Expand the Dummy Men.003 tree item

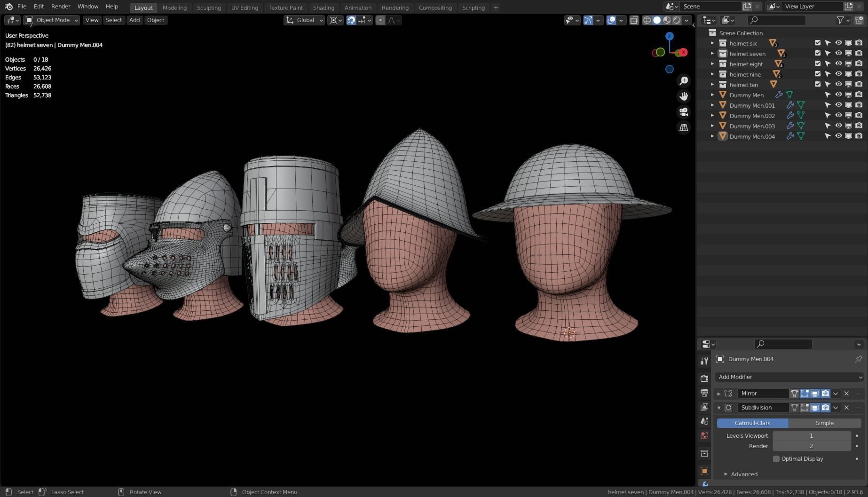[x=712, y=126]
